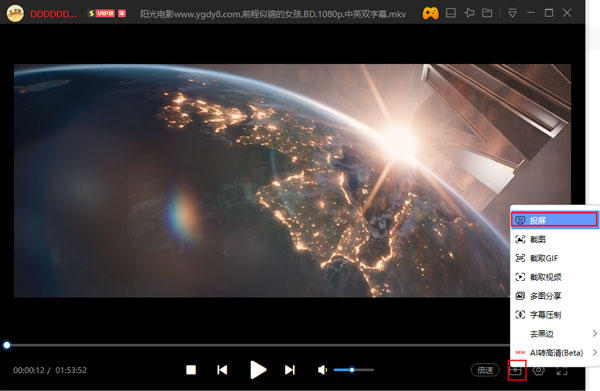Screen dimensions: 600x391
Task: Select 投屏 cast screen menu item
Action: coord(554,220)
